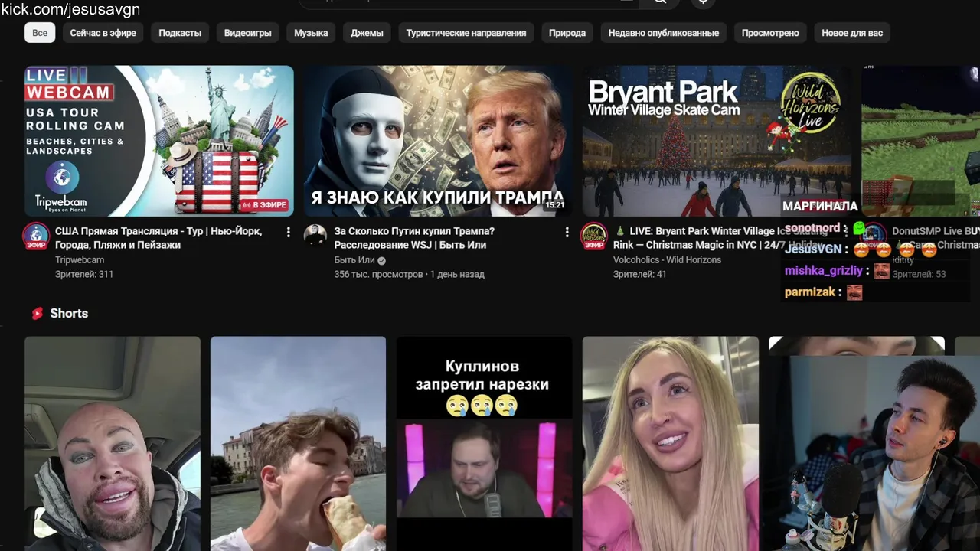Filter by Подкасты chip

click(x=180, y=33)
